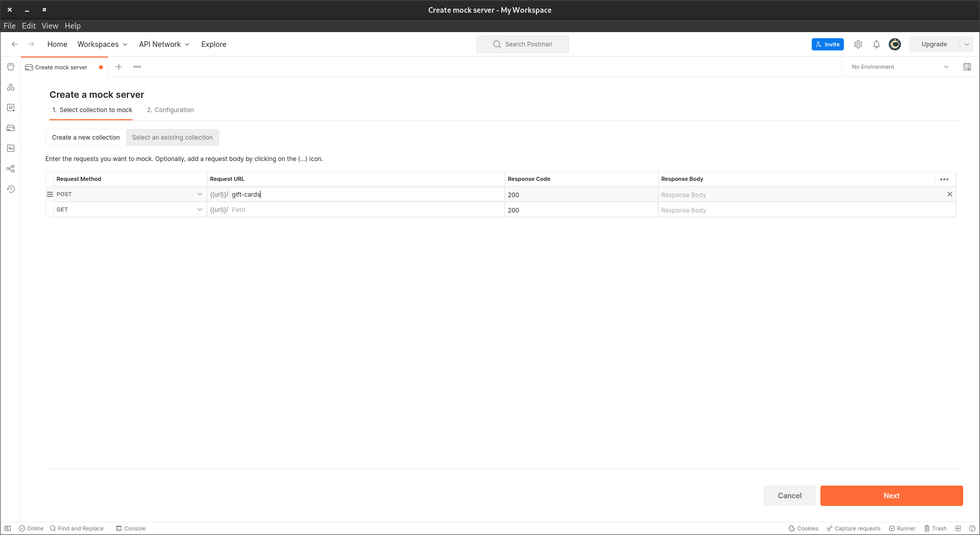
Task: Open the View menu
Action: click(x=49, y=25)
